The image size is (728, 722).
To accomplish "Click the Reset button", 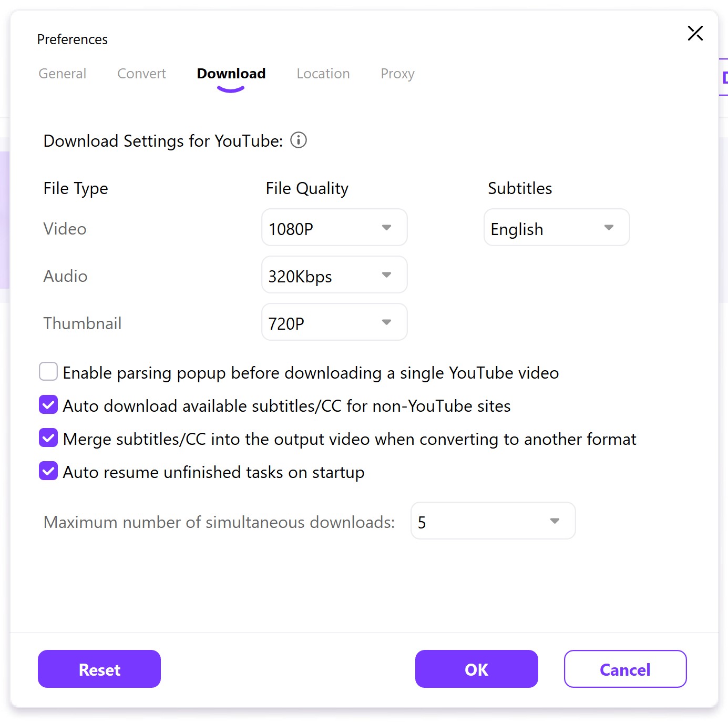I will 99,669.
